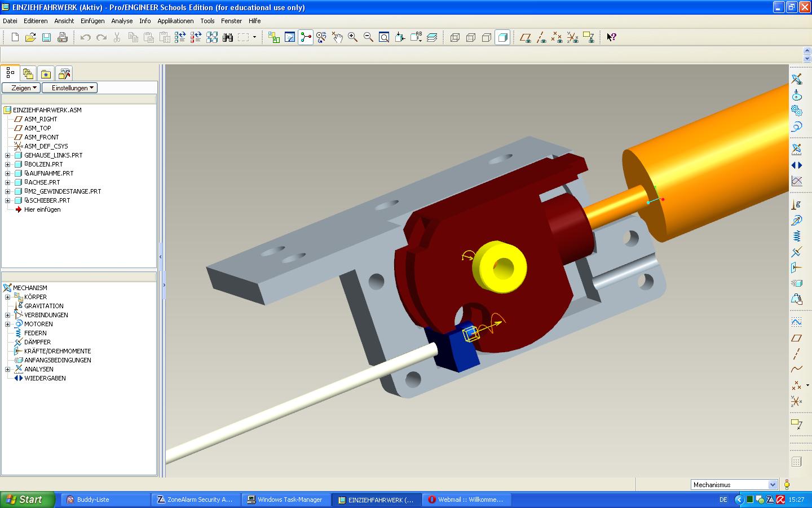812x508 pixels.
Task: Expand KÖRPER in mechanism tree
Action: coord(8,297)
